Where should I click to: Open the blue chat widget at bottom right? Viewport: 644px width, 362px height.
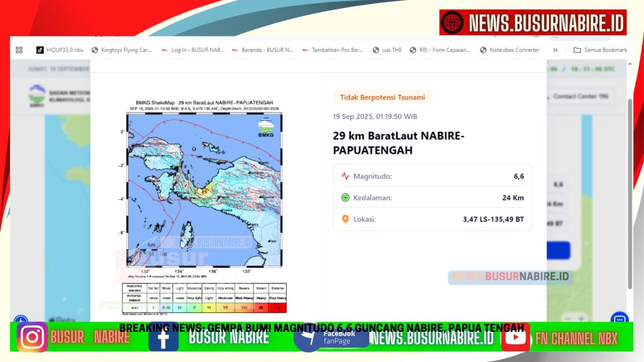click(619, 319)
